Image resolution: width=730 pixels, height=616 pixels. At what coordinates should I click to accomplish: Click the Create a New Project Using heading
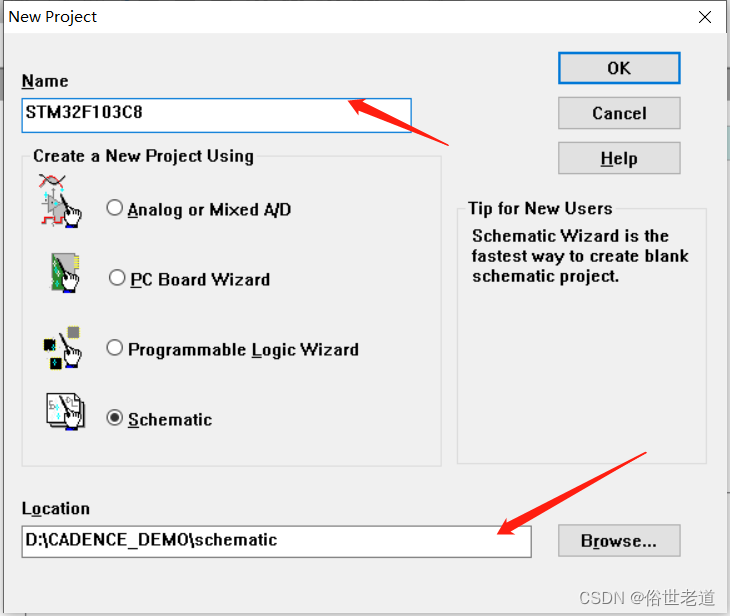coord(143,156)
